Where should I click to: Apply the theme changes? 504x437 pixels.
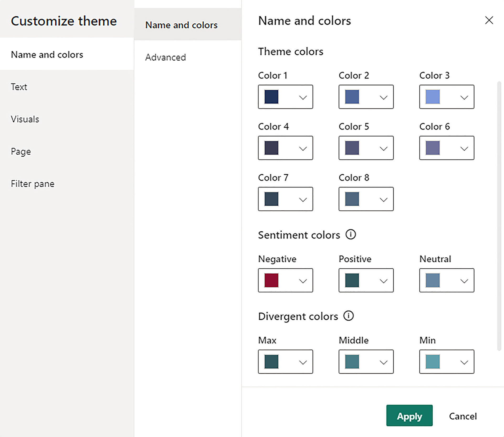tap(409, 415)
